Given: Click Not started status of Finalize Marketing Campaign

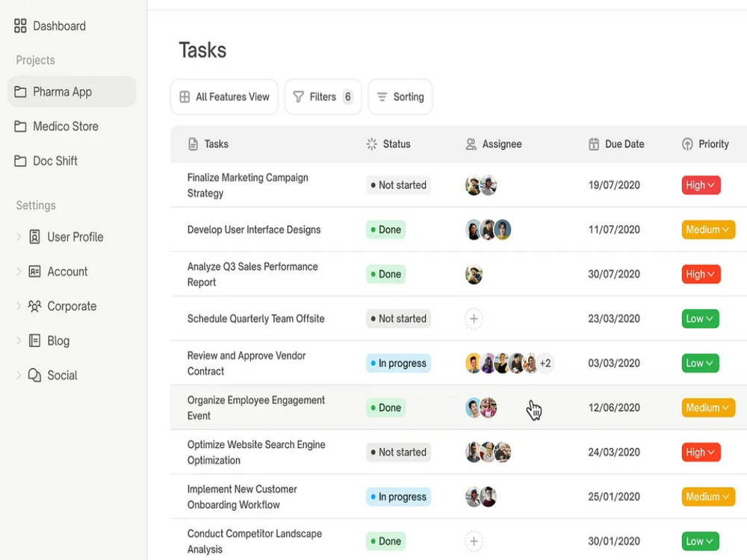Looking at the screenshot, I should [398, 184].
